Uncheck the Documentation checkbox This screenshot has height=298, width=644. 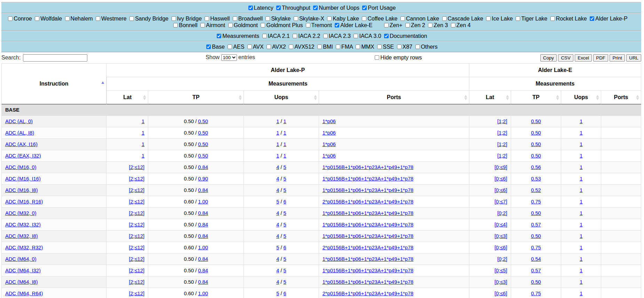387,36
